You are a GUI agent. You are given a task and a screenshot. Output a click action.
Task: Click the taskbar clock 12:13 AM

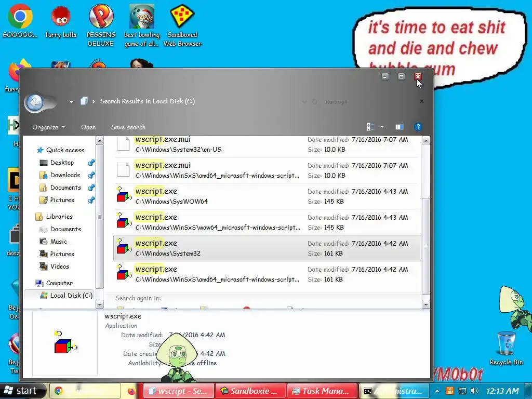(502, 391)
